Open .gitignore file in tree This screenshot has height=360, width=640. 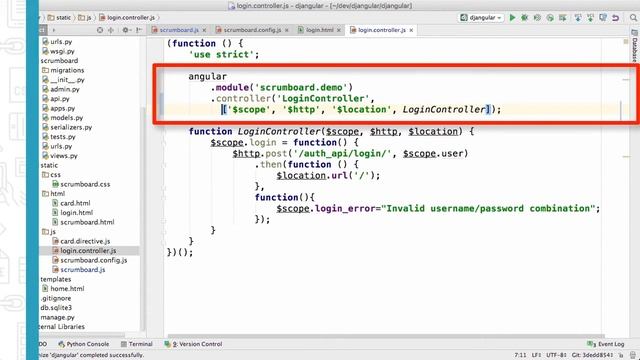(x=56, y=298)
